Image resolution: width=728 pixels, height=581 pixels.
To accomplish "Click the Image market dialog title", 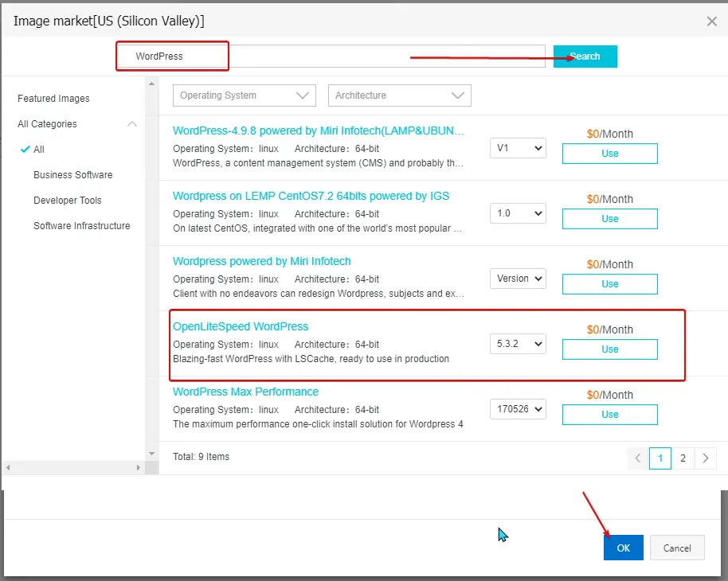I will (x=108, y=21).
